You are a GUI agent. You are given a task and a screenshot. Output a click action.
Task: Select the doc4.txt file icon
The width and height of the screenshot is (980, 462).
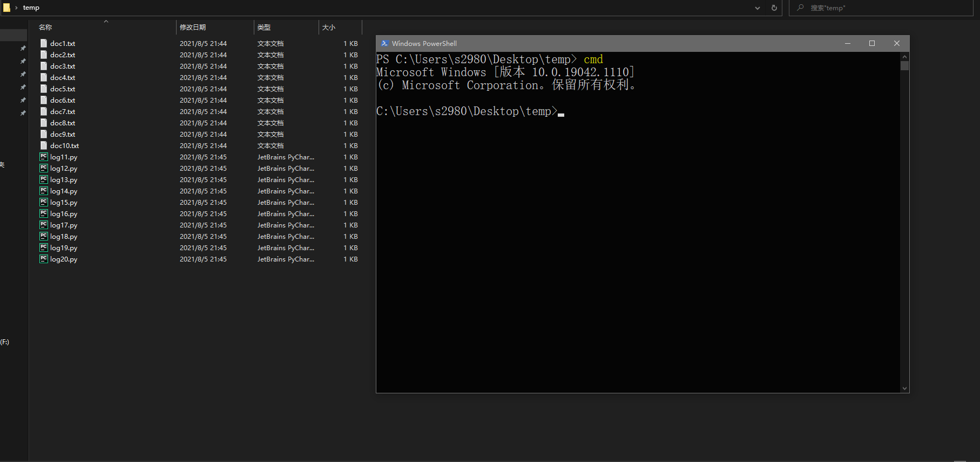[44, 77]
